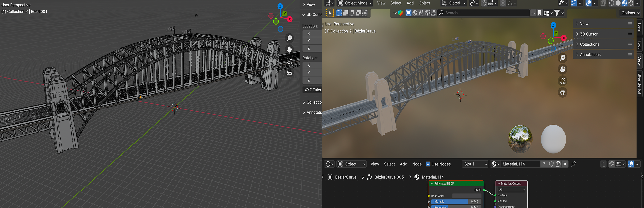The width and height of the screenshot is (644, 208).
Task: Click the Metallic slider showing 0.742
Action: point(456,202)
